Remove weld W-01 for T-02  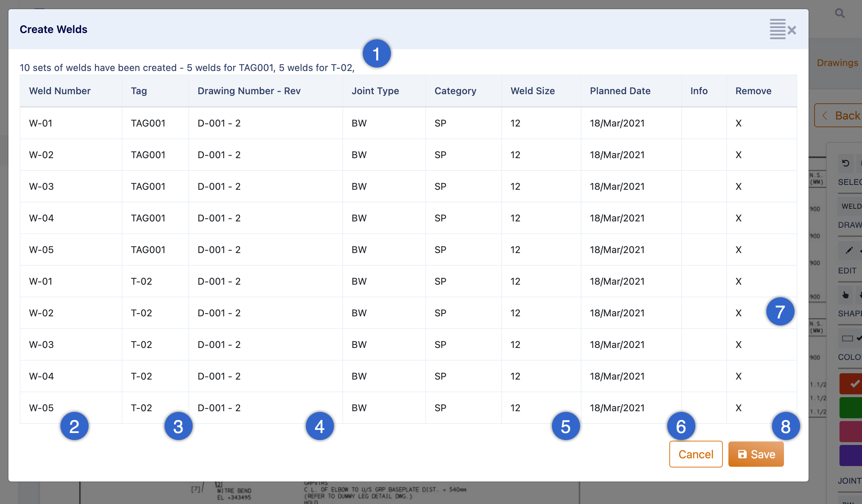pos(739,282)
